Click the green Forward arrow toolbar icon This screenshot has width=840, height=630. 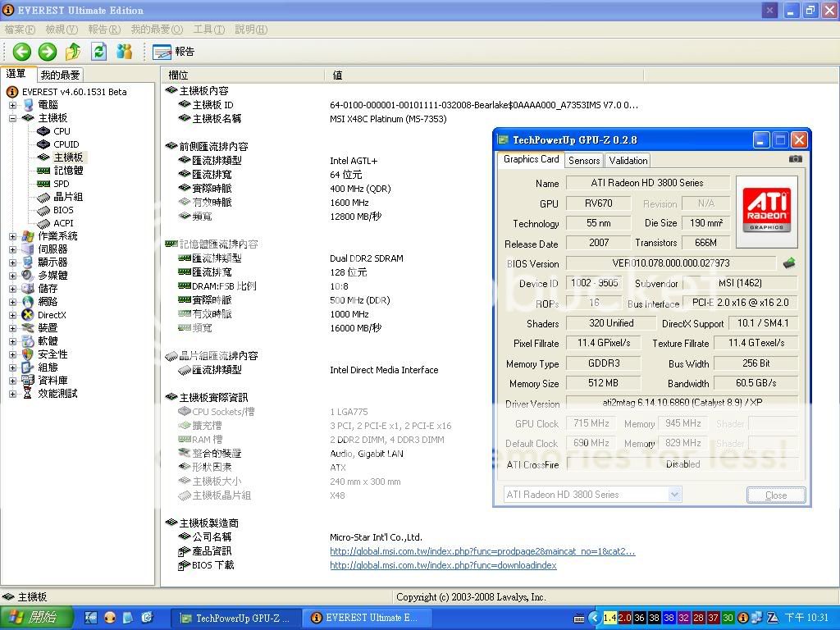click(47, 52)
